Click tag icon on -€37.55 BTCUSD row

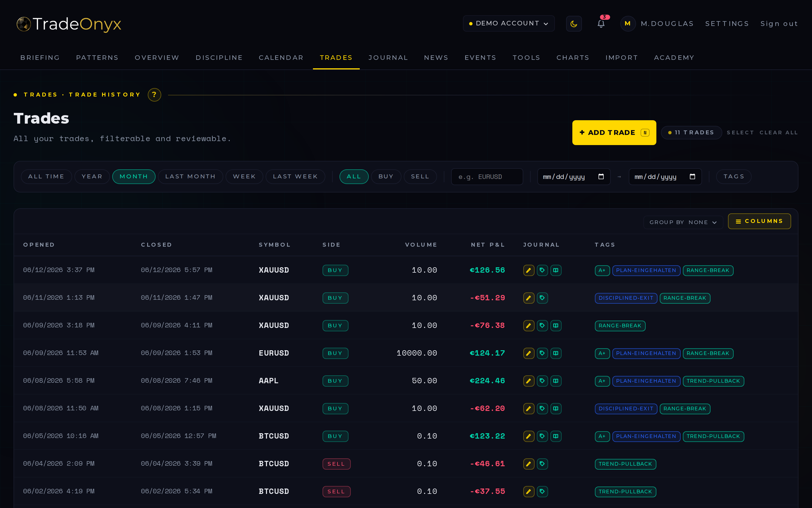[542, 492]
